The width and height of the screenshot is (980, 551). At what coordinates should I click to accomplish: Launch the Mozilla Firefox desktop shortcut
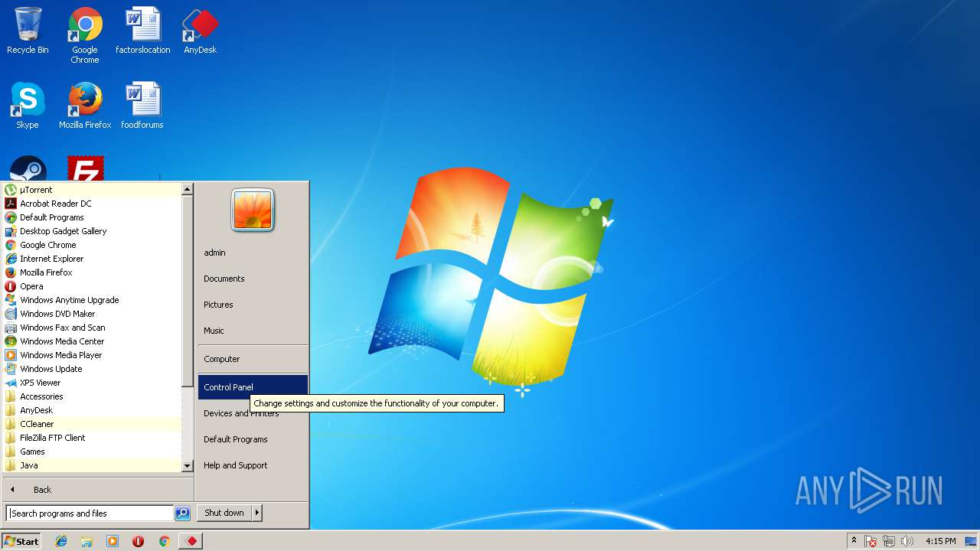[85, 106]
